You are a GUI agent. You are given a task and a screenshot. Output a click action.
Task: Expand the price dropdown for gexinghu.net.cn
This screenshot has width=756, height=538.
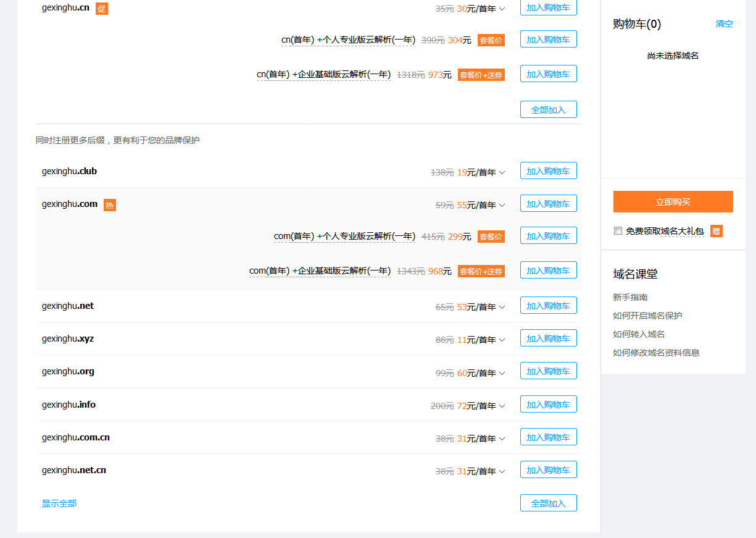point(502,470)
